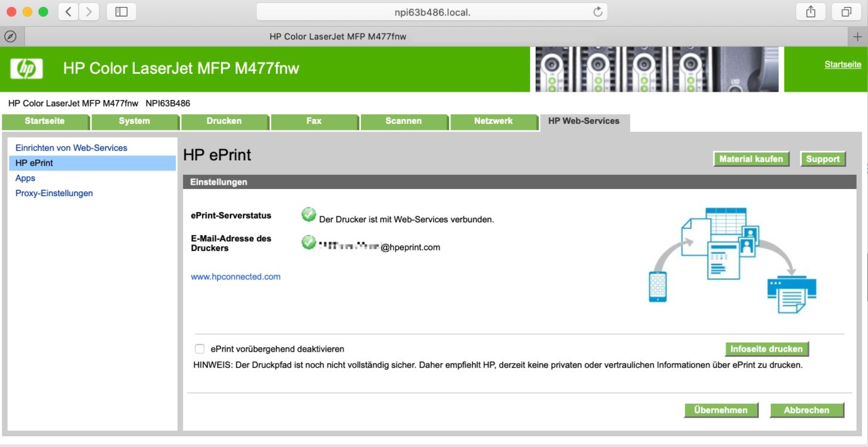
Task: Go back with Safari's back arrow
Action: 69,11
